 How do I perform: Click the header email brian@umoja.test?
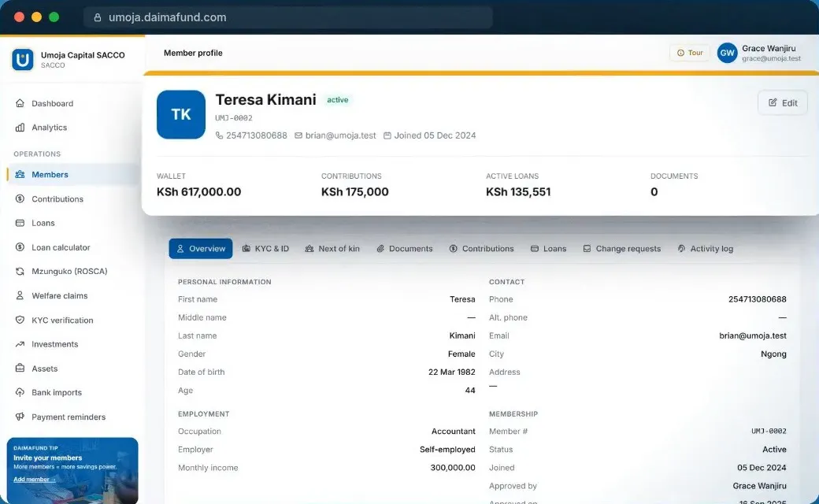(x=340, y=135)
